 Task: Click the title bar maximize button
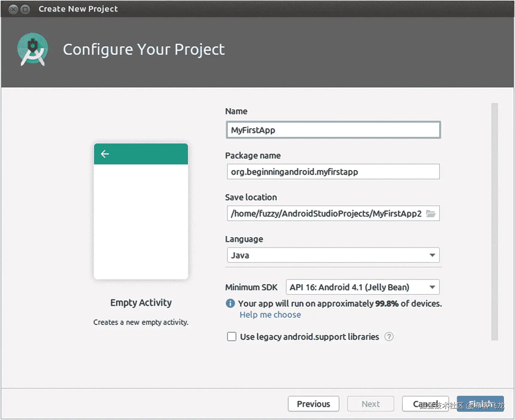click(x=25, y=9)
